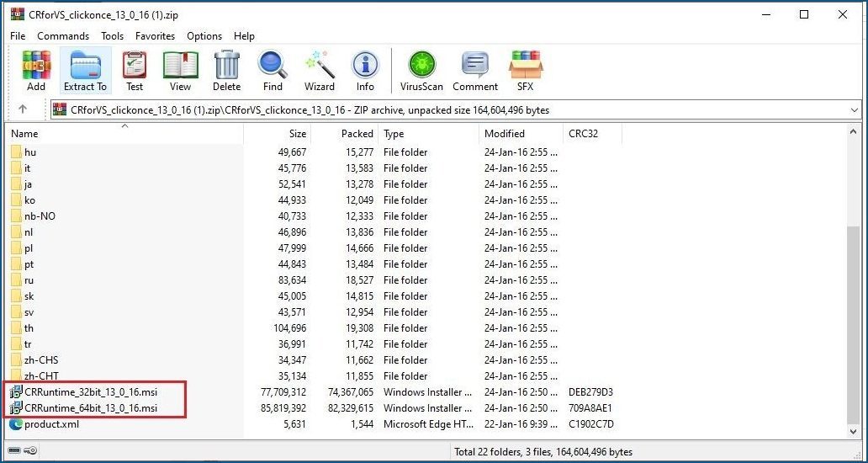The height and width of the screenshot is (463, 868).
Task: Select the ko folder name
Action: pyautogui.click(x=30, y=200)
